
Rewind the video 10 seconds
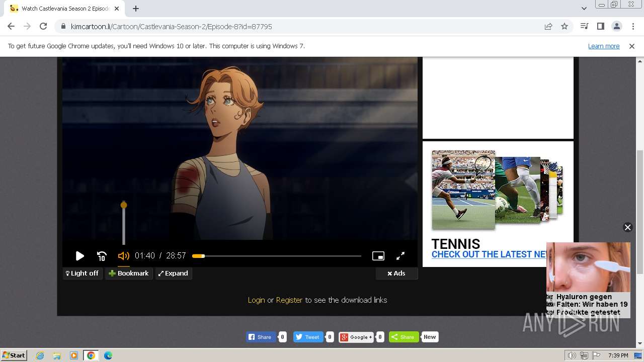pyautogui.click(x=102, y=256)
